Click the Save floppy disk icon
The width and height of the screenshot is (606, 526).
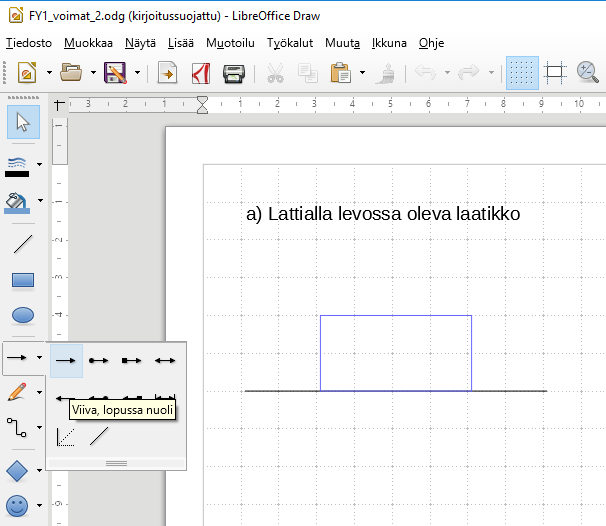pos(115,73)
